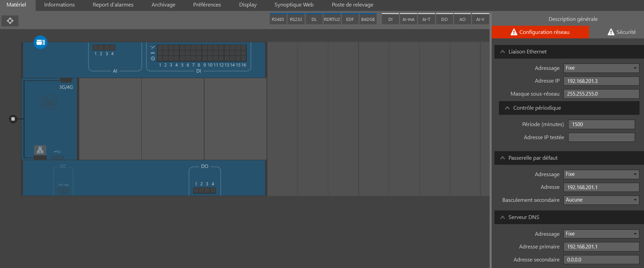Collapse the Passerelle par défaut section

[x=503, y=158]
